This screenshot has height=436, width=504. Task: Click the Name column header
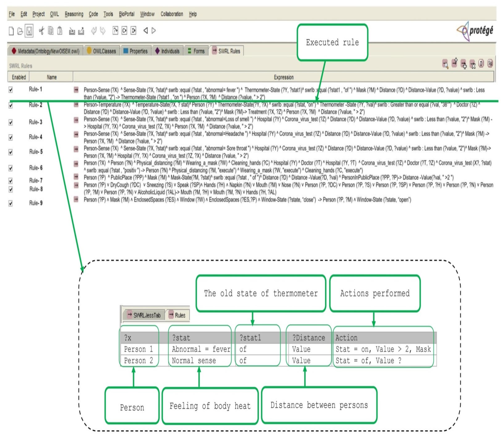tap(52, 77)
